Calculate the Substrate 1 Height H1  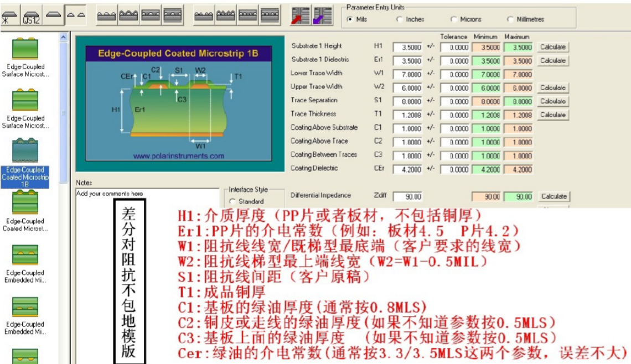pos(552,47)
